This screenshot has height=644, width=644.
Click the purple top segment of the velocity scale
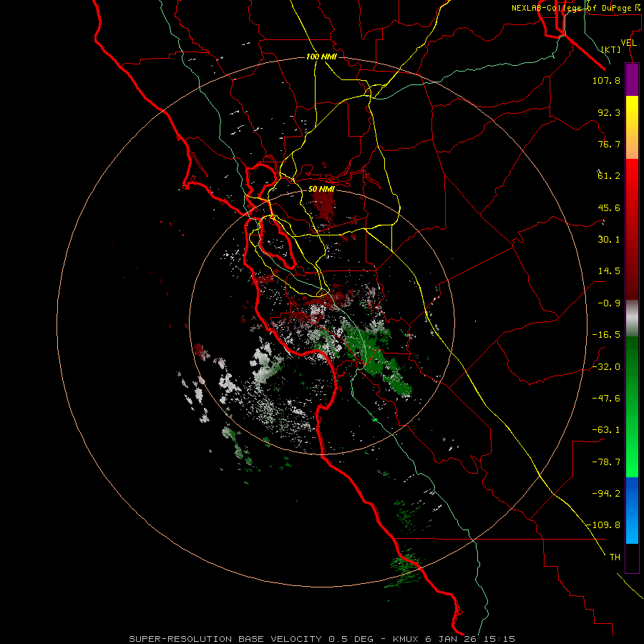[x=632, y=79]
